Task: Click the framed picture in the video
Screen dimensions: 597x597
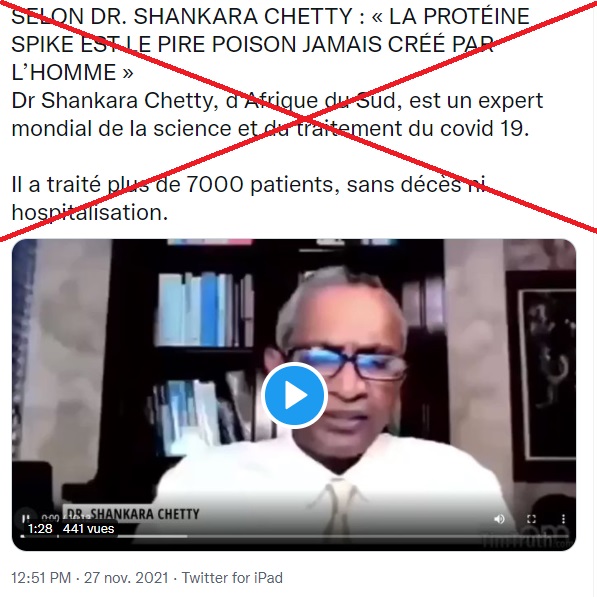Action: pyautogui.click(x=542, y=366)
